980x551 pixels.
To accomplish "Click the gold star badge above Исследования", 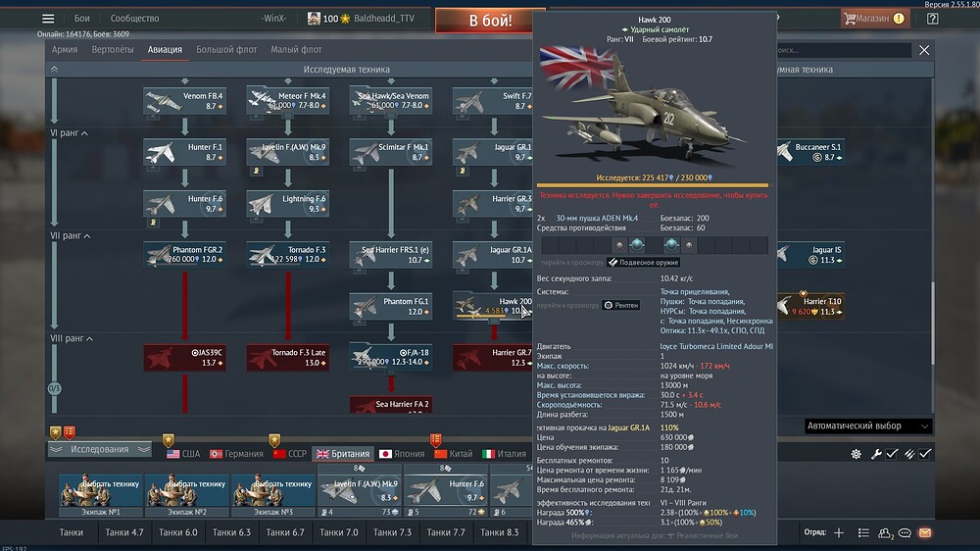I will coord(56,432).
